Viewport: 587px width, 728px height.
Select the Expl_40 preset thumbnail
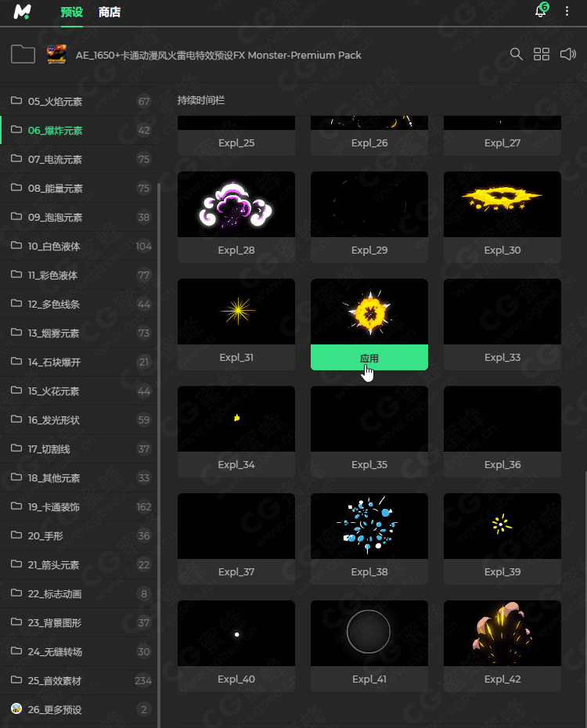click(x=236, y=633)
